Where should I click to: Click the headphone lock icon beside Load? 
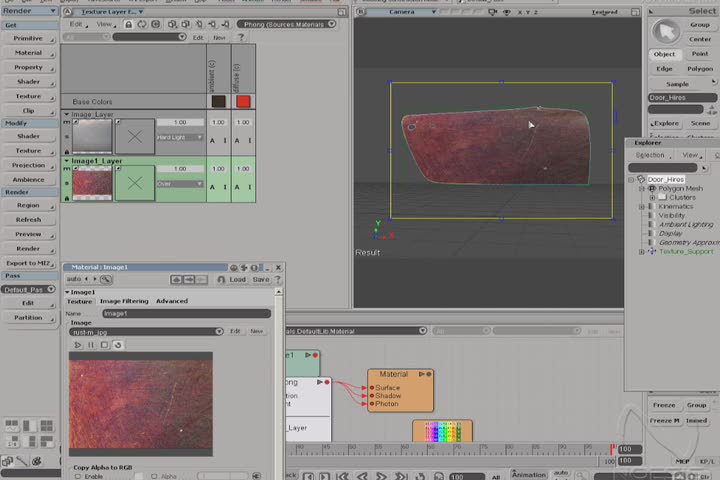pyautogui.click(x=221, y=279)
